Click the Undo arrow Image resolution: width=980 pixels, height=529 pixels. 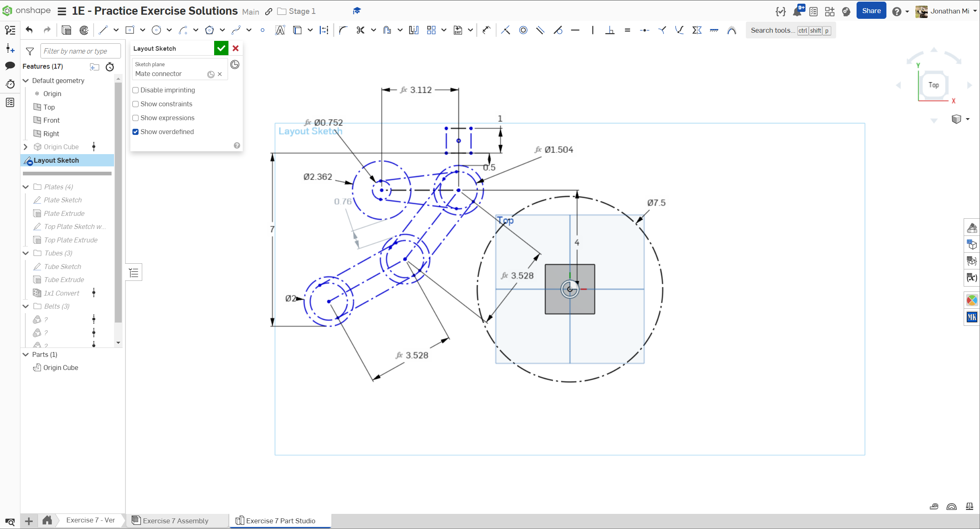click(x=29, y=30)
